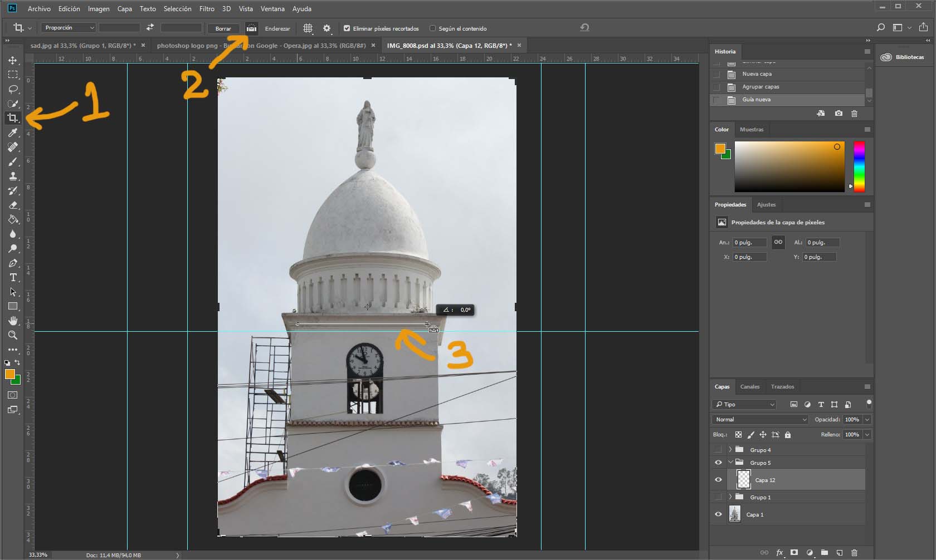This screenshot has height=560, width=936.
Task: Swap width and height ratio values
Action: pyautogui.click(x=150, y=27)
